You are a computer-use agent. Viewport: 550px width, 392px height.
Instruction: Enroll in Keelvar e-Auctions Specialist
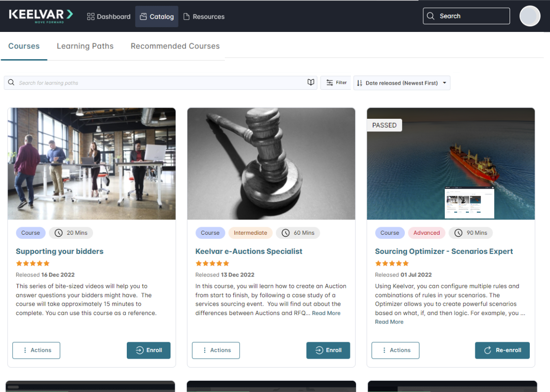328,350
